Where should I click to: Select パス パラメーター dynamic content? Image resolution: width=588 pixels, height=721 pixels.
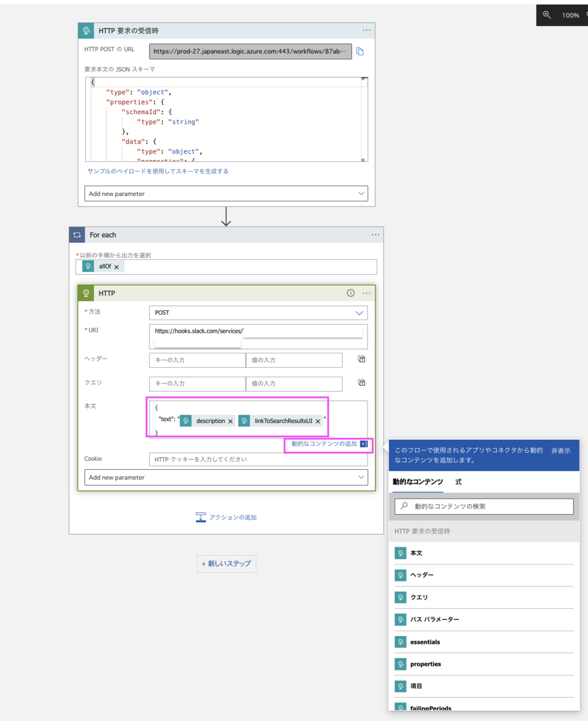483,619
